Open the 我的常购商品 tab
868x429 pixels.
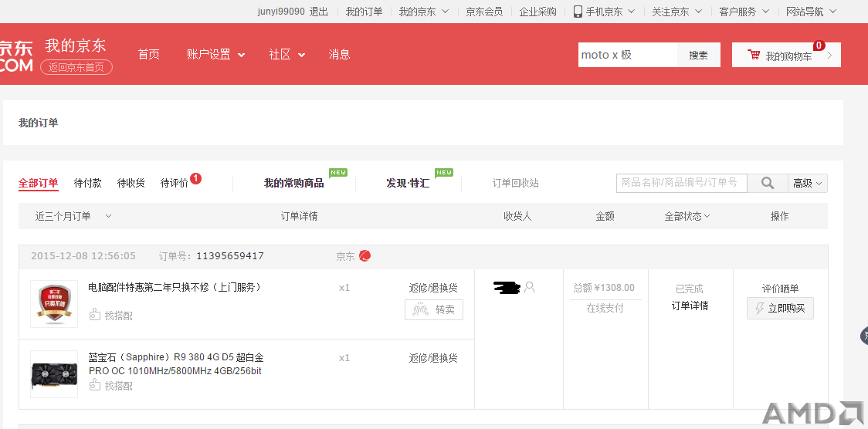[x=294, y=183]
